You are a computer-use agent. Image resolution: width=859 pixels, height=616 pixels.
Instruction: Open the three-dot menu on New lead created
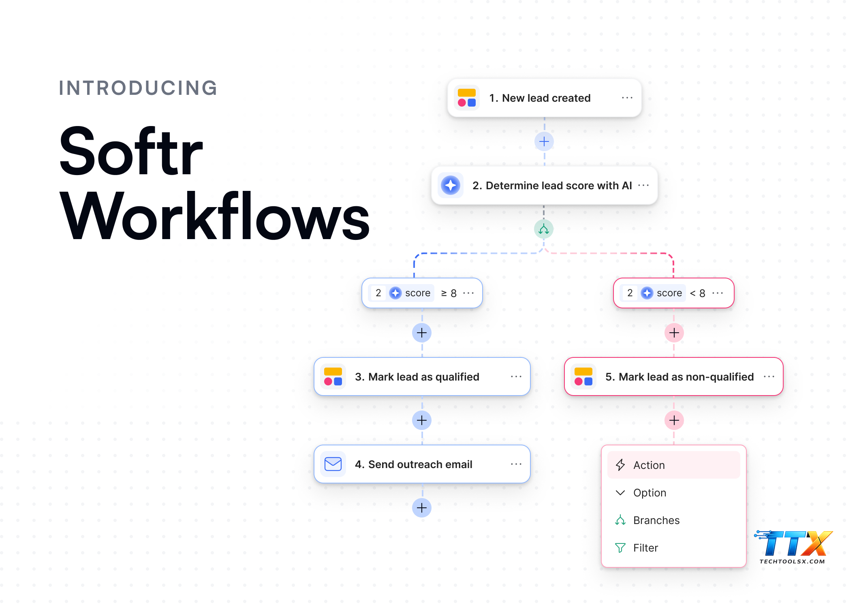[x=627, y=98]
